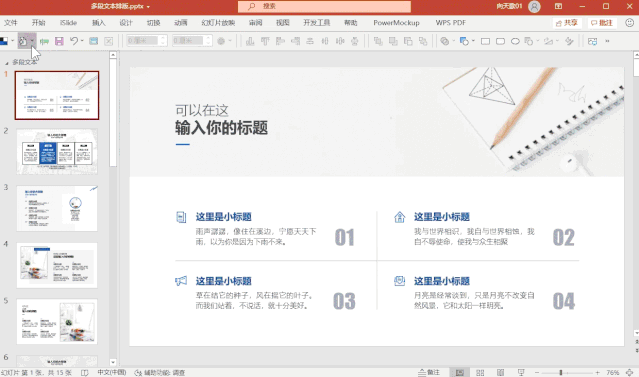Collapse the 多段文本 section in slide panel
Viewport: 639px width, 377px height.
pyautogui.click(x=7, y=63)
